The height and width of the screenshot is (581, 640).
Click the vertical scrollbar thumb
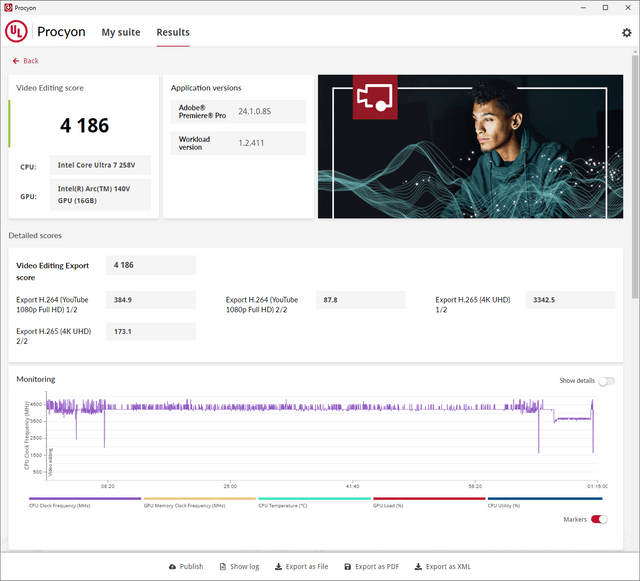point(635,176)
